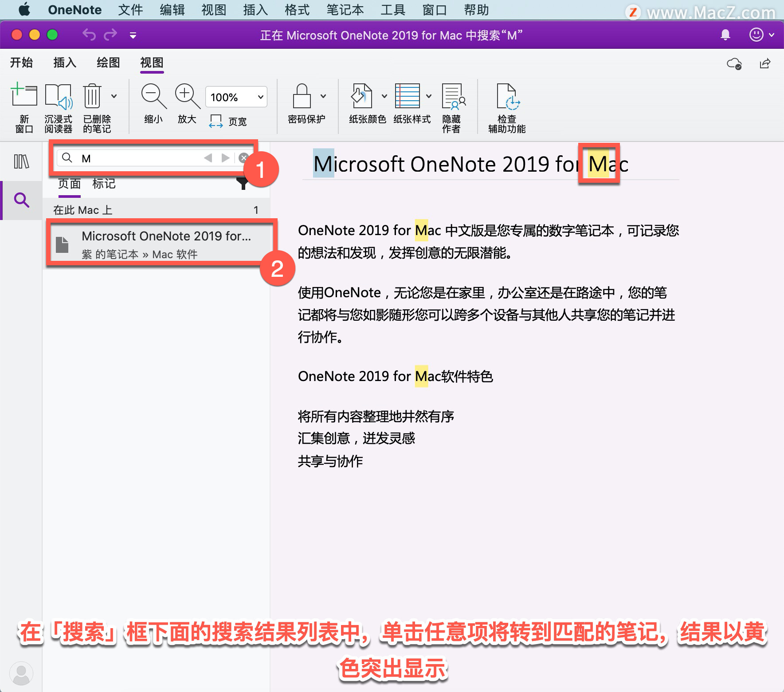Click the page title Microsoft OneNote 2019 for Mac
Image resolution: width=784 pixels, height=692 pixels.
click(471, 164)
